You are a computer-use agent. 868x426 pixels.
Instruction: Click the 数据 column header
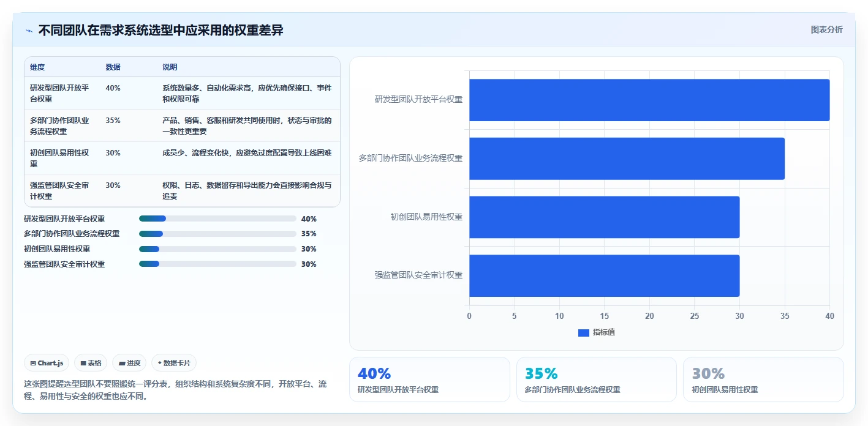(113, 67)
